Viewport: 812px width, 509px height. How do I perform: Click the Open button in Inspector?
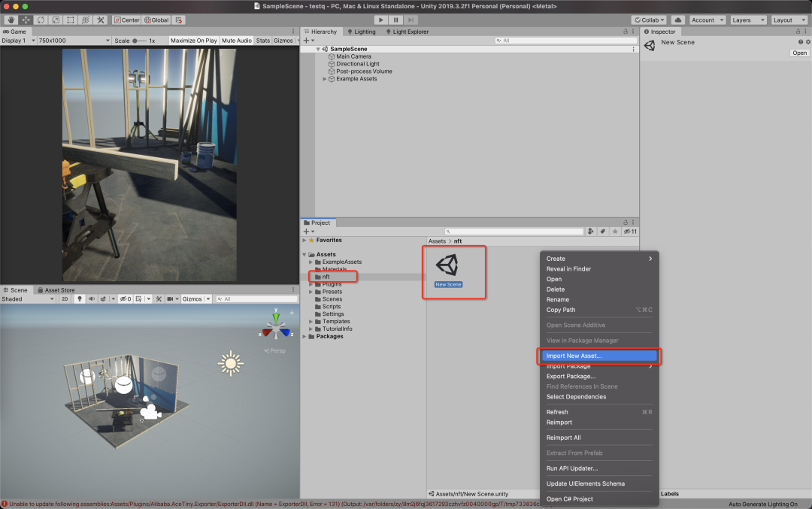click(x=799, y=53)
